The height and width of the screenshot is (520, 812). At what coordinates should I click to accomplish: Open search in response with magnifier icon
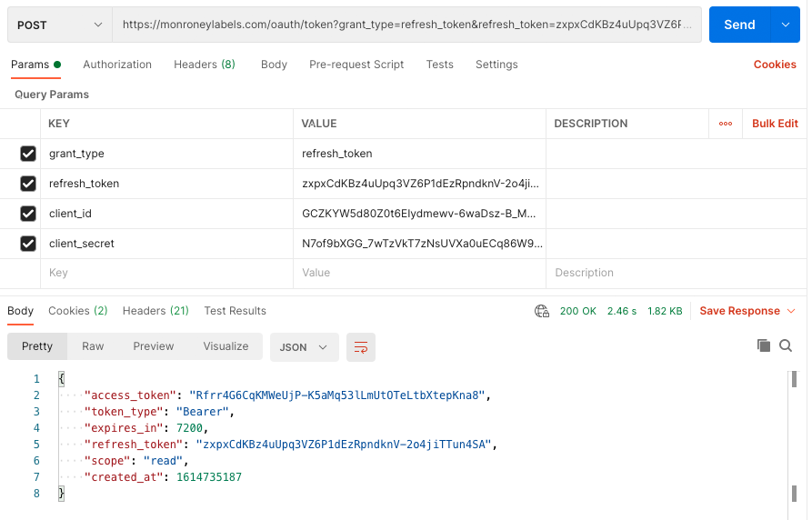click(x=786, y=345)
